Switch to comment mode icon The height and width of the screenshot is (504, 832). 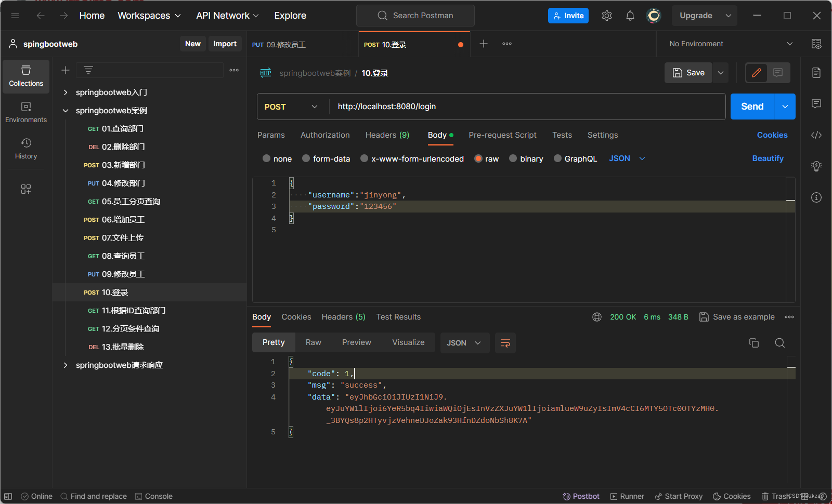point(778,73)
